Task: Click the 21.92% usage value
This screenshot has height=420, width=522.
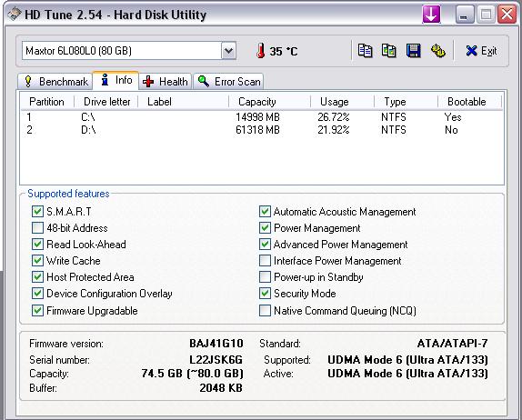Action: [334, 130]
